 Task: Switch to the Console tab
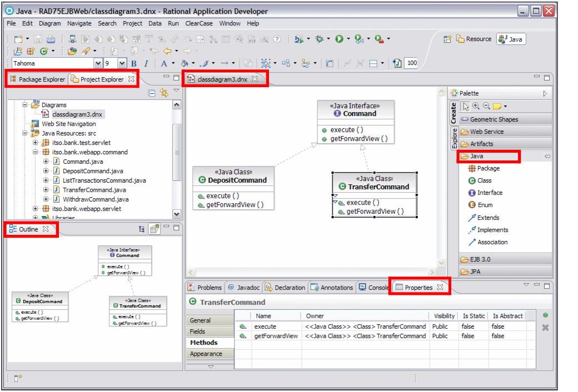click(x=374, y=288)
